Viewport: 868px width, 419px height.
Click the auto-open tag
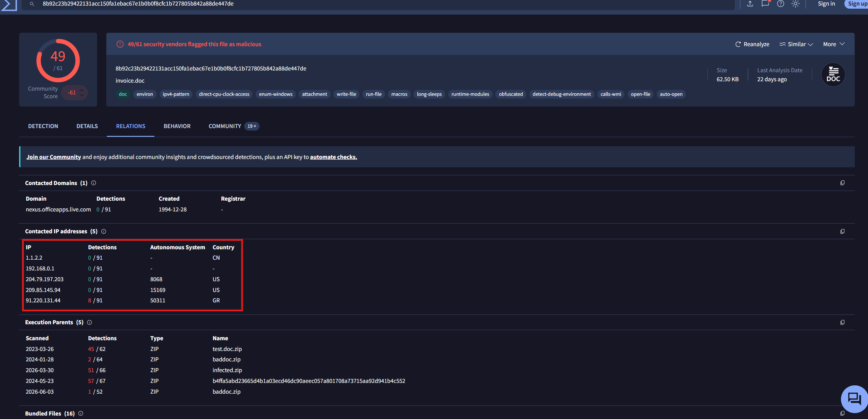tap(671, 94)
